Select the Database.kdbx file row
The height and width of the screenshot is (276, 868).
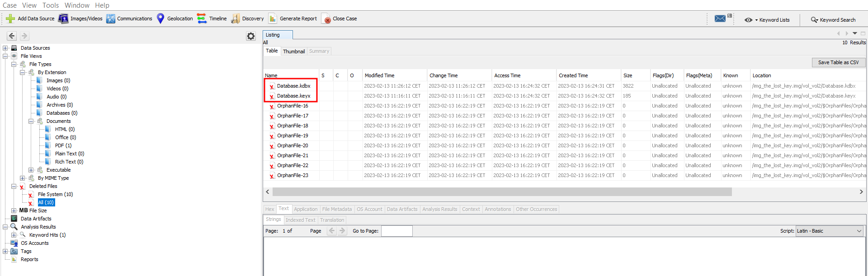tap(565, 86)
